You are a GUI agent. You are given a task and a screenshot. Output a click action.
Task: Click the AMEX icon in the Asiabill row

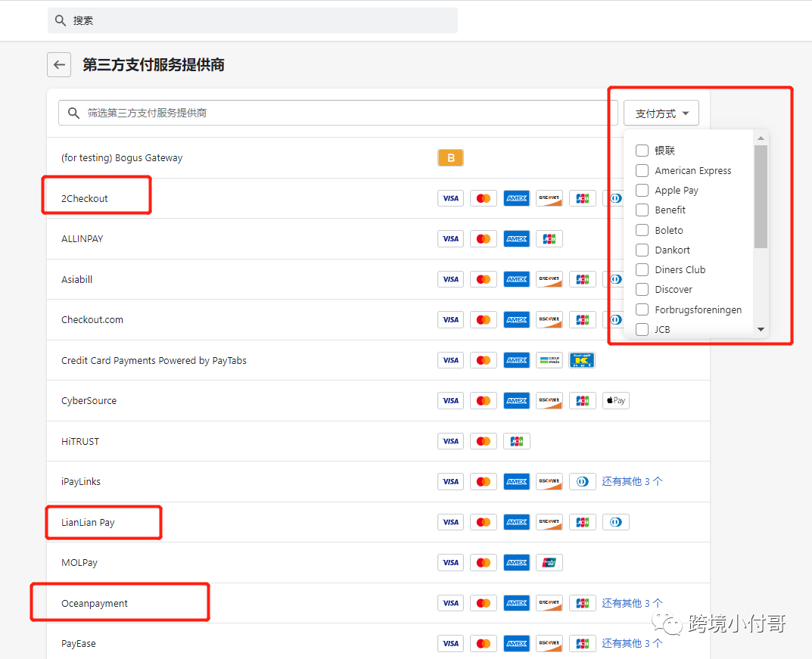(x=517, y=279)
